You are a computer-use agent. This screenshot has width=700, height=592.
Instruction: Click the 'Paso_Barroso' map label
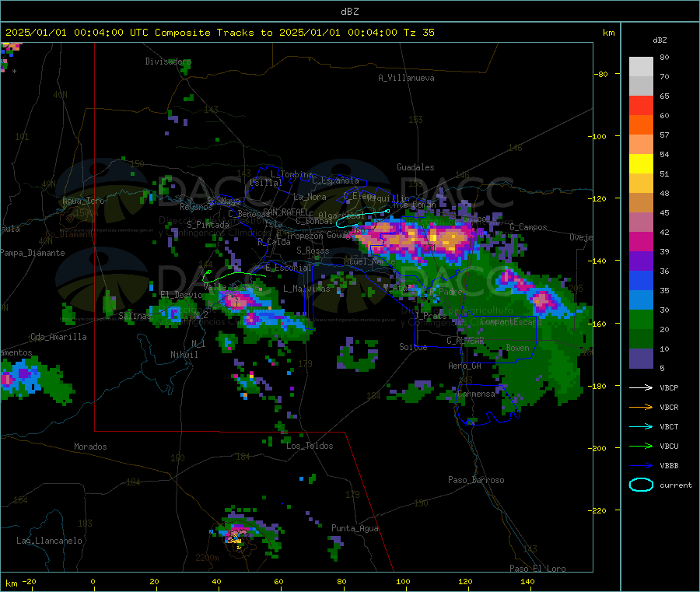point(476,480)
